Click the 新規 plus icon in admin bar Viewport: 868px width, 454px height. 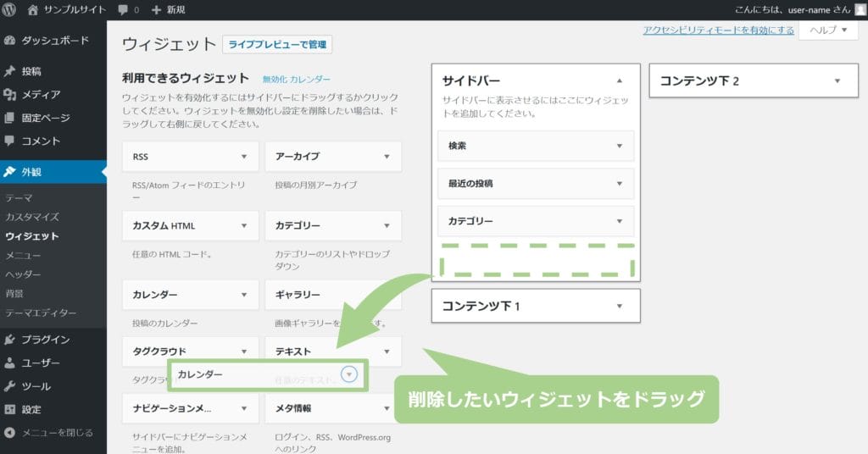156,9
